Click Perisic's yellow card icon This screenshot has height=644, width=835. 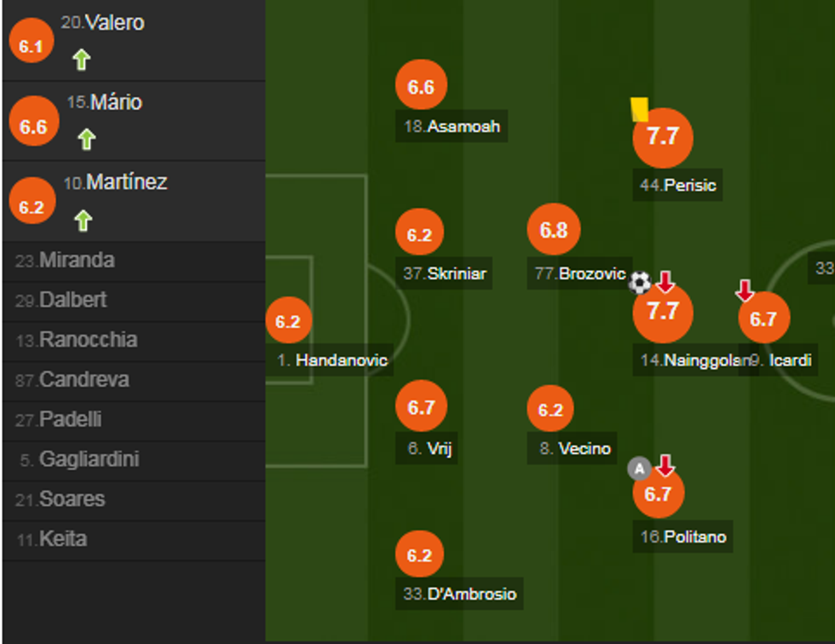[639, 109]
